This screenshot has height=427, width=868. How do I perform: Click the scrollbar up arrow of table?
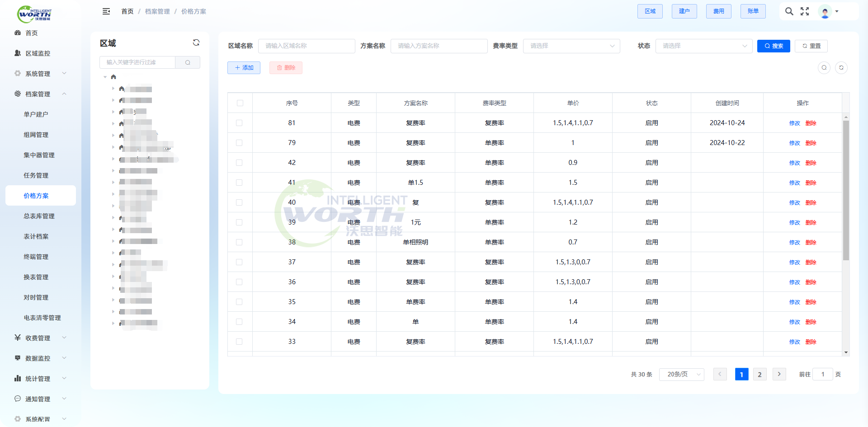click(846, 117)
